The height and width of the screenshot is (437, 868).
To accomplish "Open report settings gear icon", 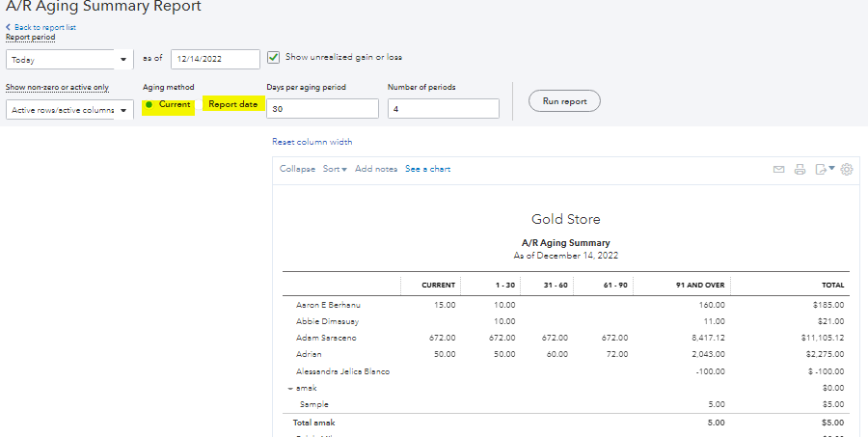I will point(847,170).
